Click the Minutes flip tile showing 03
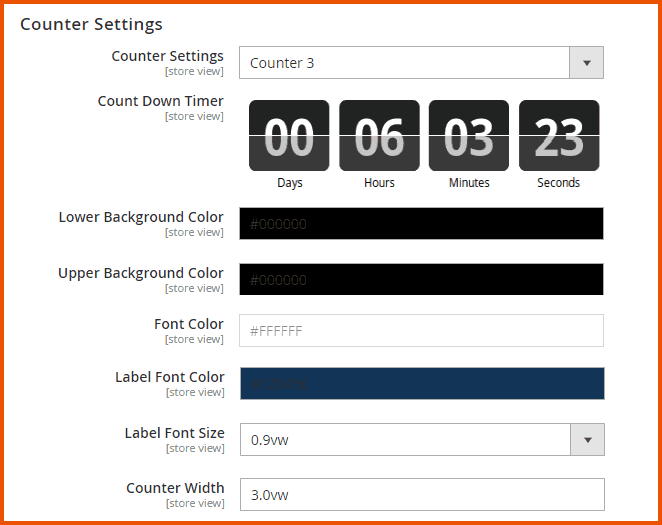 [x=469, y=136]
